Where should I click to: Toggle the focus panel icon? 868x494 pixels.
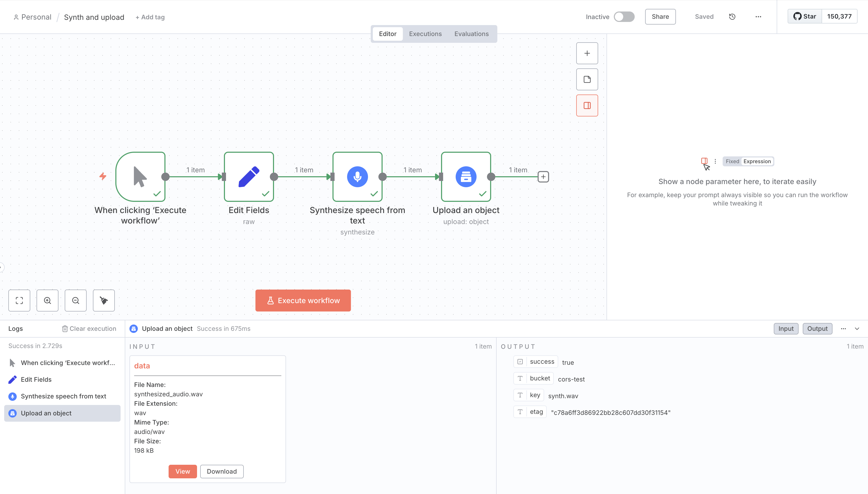(x=587, y=105)
